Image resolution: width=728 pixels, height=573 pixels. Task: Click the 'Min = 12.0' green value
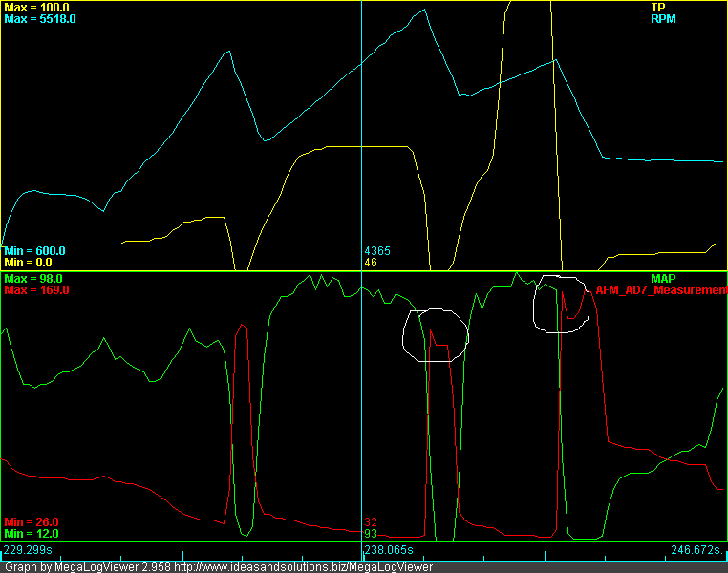tap(32, 534)
